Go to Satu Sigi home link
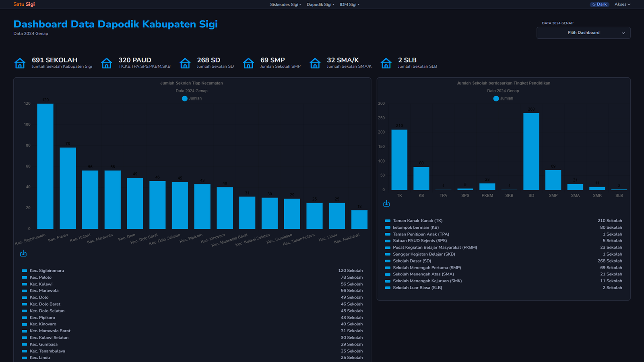Viewport: 644px width, 362px height. click(24, 4)
